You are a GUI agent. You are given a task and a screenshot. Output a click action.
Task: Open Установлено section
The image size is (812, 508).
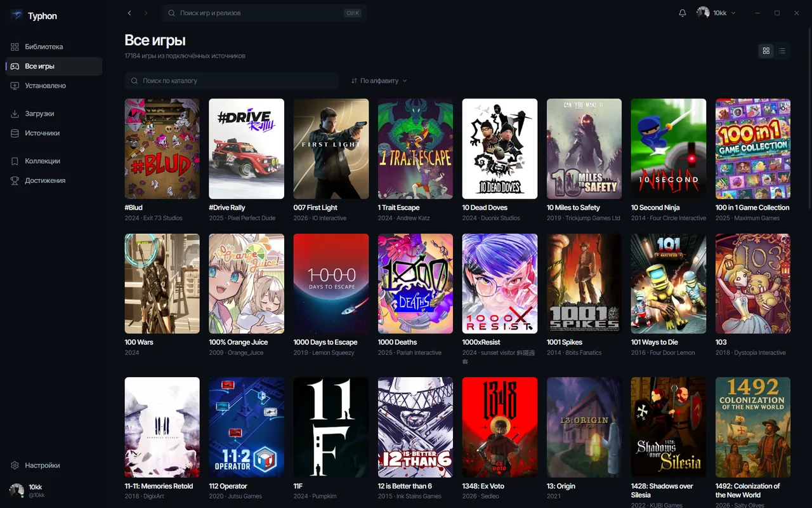pos(54,86)
